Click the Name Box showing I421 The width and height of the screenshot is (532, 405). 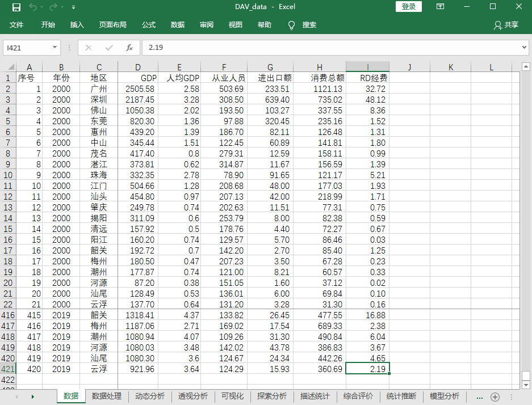27,48
